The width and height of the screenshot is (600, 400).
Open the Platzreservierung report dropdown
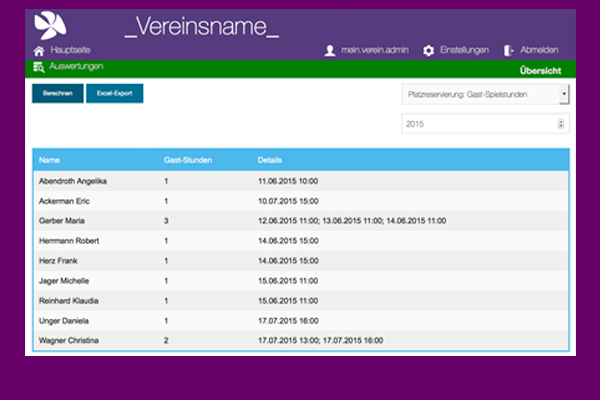coord(485,95)
